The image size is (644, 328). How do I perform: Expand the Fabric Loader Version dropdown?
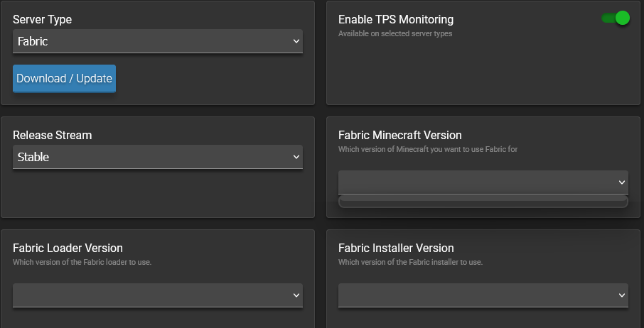[x=157, y=295]
